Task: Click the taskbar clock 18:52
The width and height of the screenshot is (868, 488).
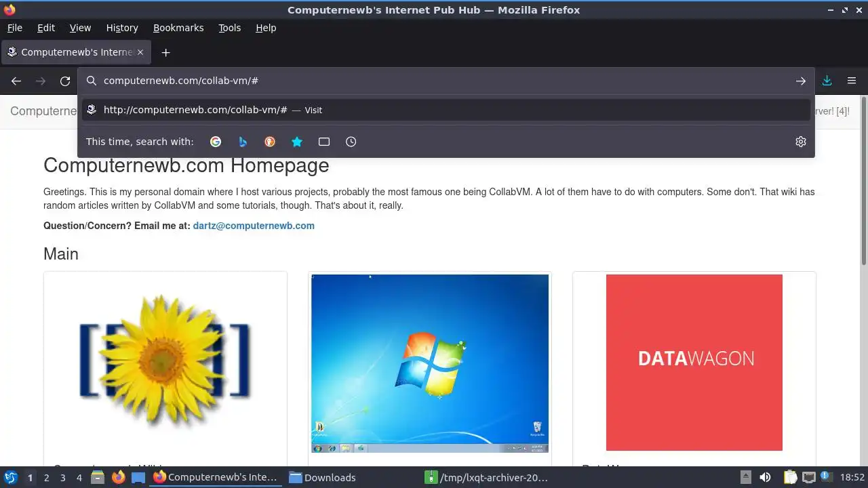Action: tap(852, 477)
